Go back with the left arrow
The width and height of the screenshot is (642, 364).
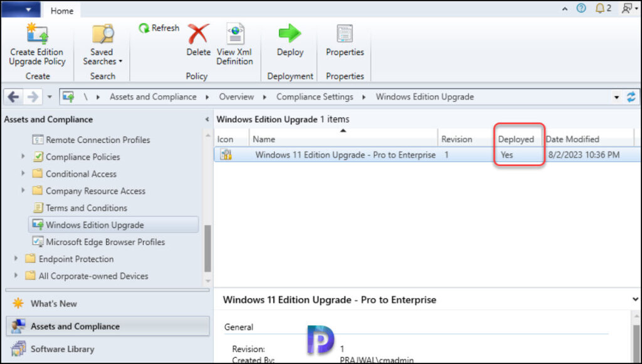(x=13, y=97)
